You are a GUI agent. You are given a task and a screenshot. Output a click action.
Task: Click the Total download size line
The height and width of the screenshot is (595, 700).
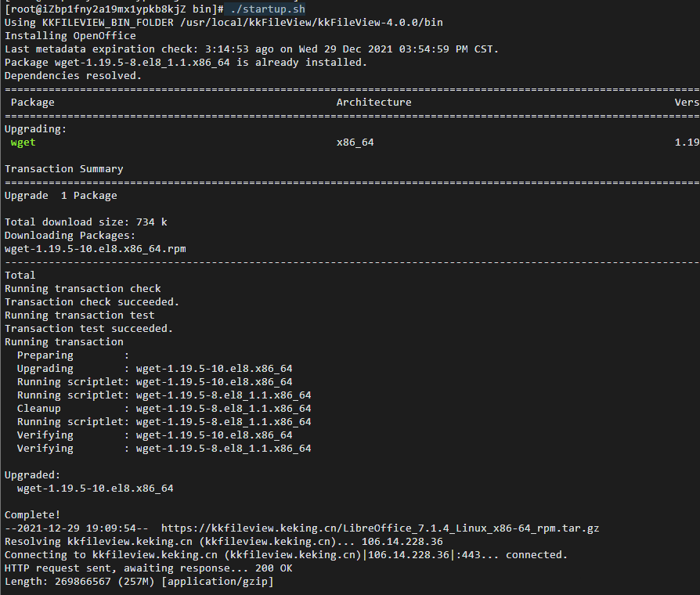[x=85, y=222]
